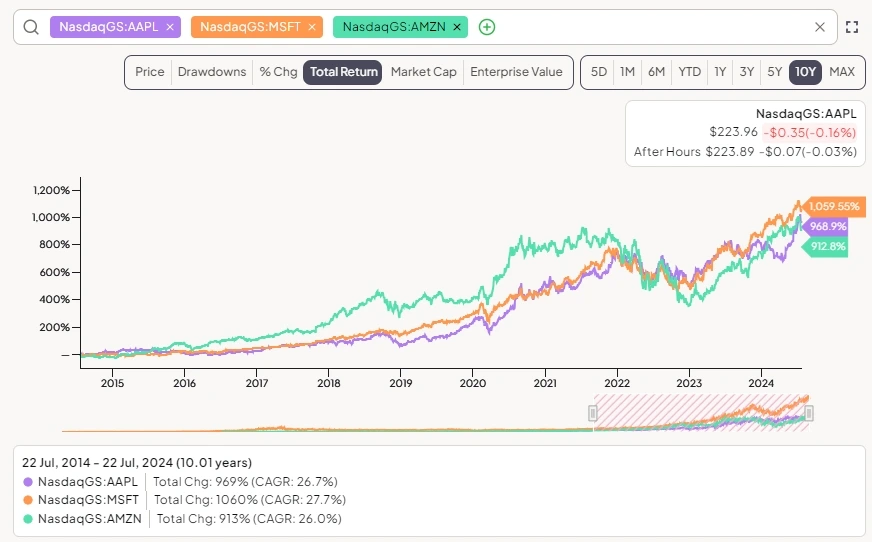872x542 pixels.
Task: Switch to the Market Cap view
Action: 423,72
